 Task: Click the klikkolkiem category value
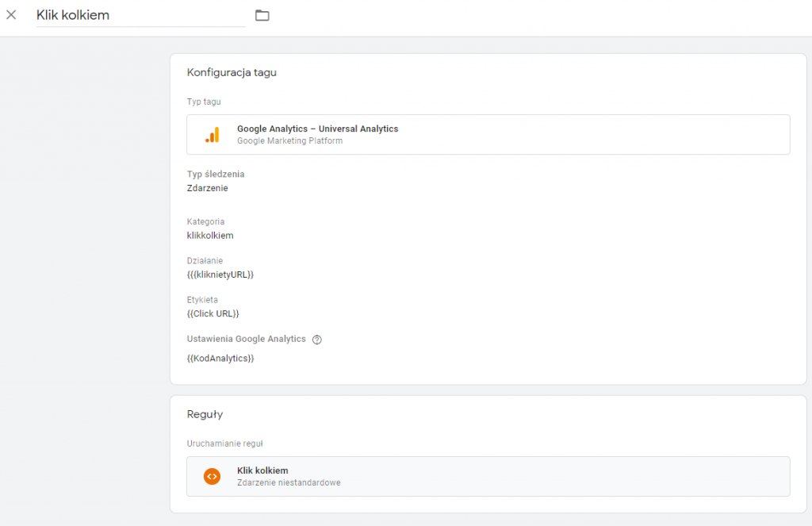[209, 235]
